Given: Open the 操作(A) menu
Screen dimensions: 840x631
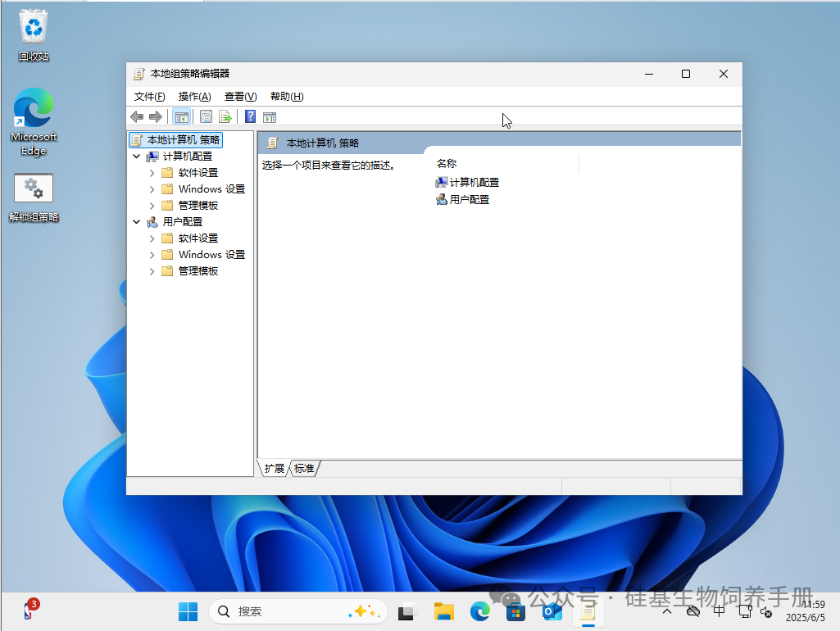Looking at the screenshot, I should (194, 97).
